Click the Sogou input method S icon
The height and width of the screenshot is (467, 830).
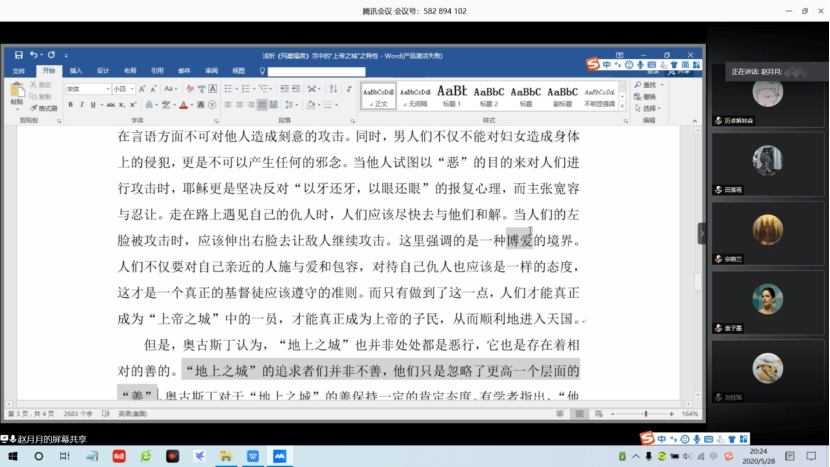(593, 65)
